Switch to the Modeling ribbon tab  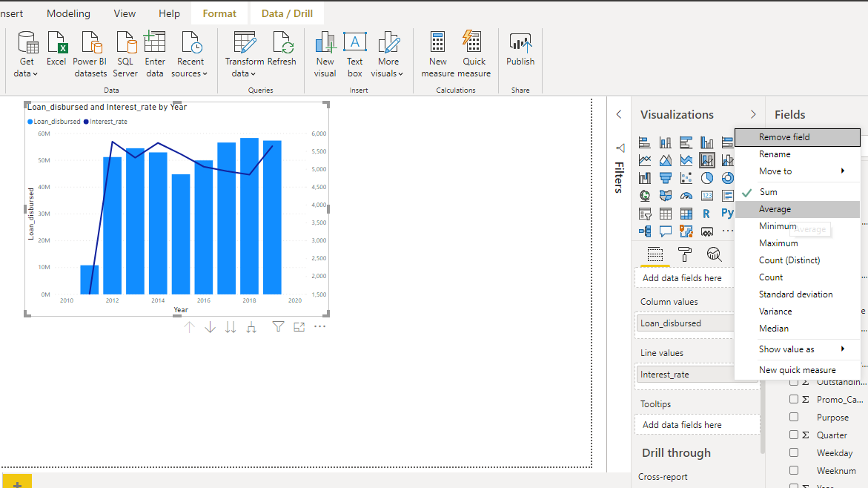click(x=68, y=13)
